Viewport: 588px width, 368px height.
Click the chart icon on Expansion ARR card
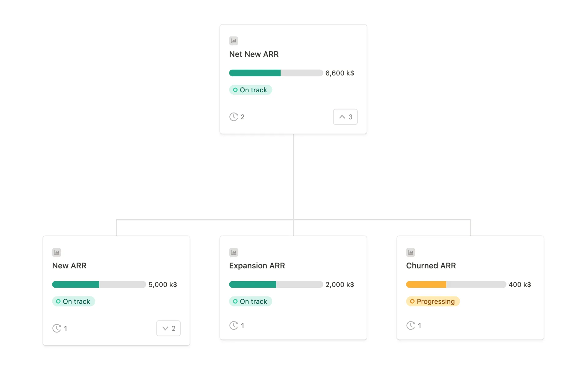(x=234, y=252)
